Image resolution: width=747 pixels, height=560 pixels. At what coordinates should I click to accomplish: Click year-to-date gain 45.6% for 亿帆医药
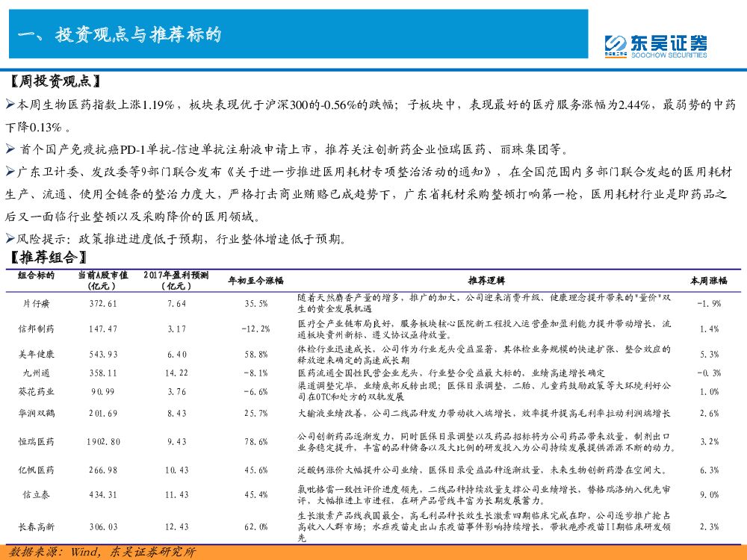pos(256,470)
